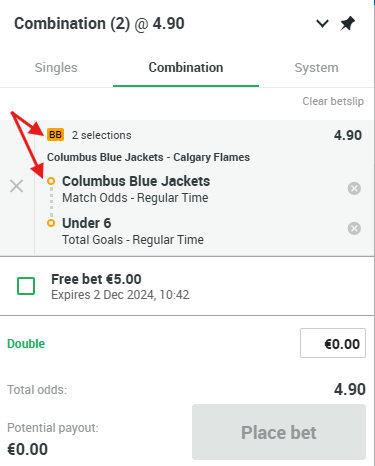Open the System tab
Screen dimensions: 375x466
[316, 68]
